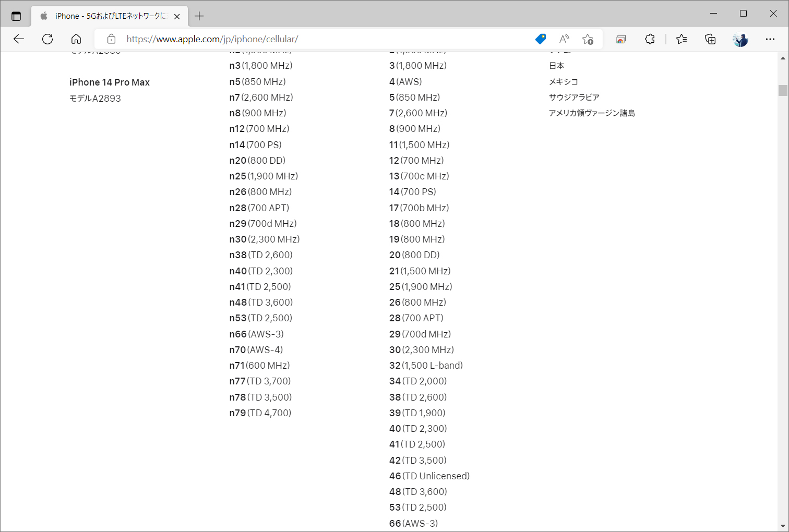
Task: Minimize the browser window
Action: coord(714,14)
